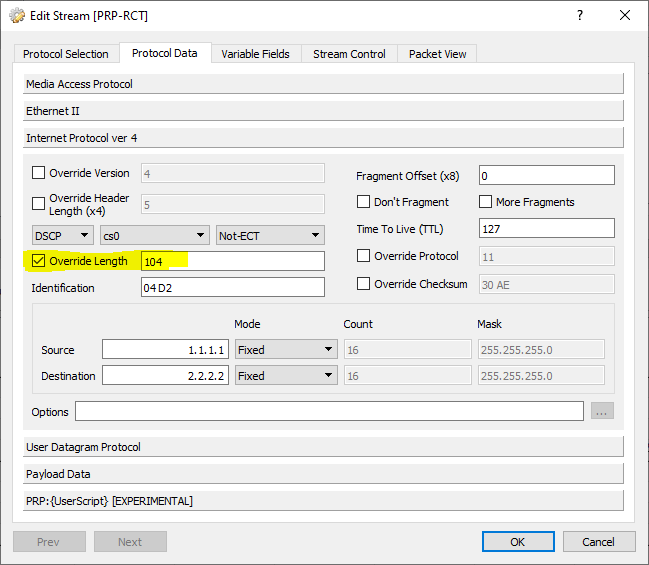Viewport: 649px width, 565px height.
Task: Click the Destination Count field
Action: [x=408, y=376]
